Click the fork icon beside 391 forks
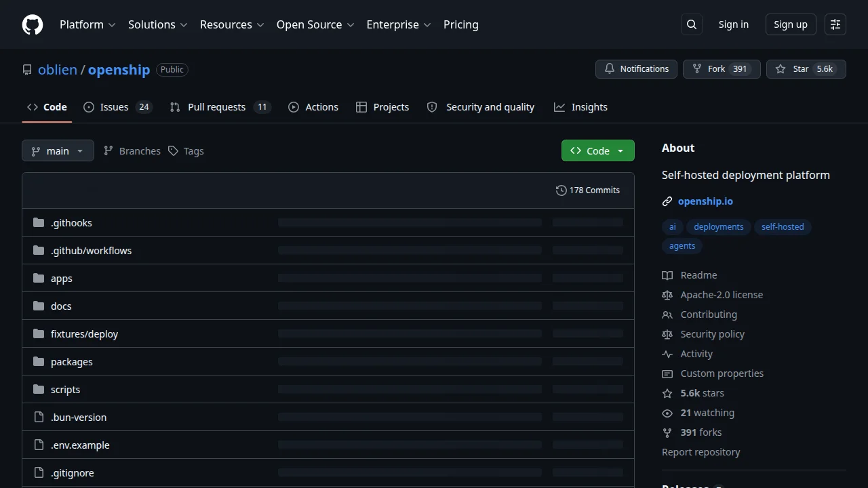This screenshot has width=868, height=488. [x=667, y=432]
